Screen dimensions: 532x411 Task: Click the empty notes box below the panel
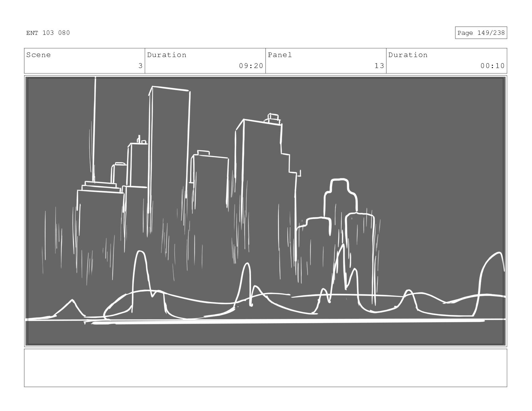(265, 368)
